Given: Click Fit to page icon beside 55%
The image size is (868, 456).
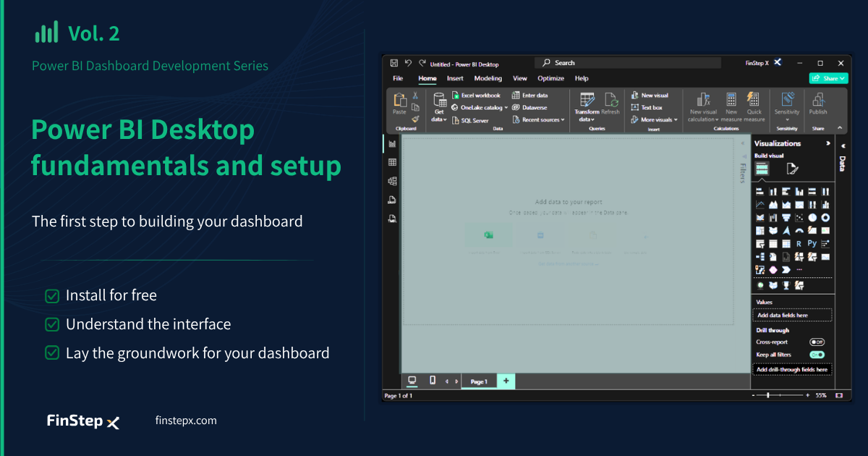Looking at the screenshot, I should [839, 396].
